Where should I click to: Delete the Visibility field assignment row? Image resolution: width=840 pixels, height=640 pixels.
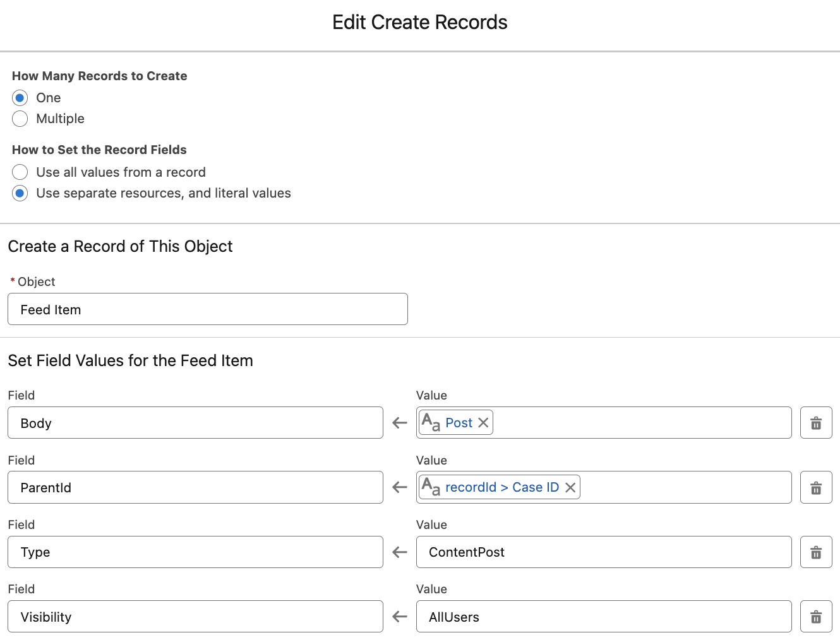coord(815,616)
